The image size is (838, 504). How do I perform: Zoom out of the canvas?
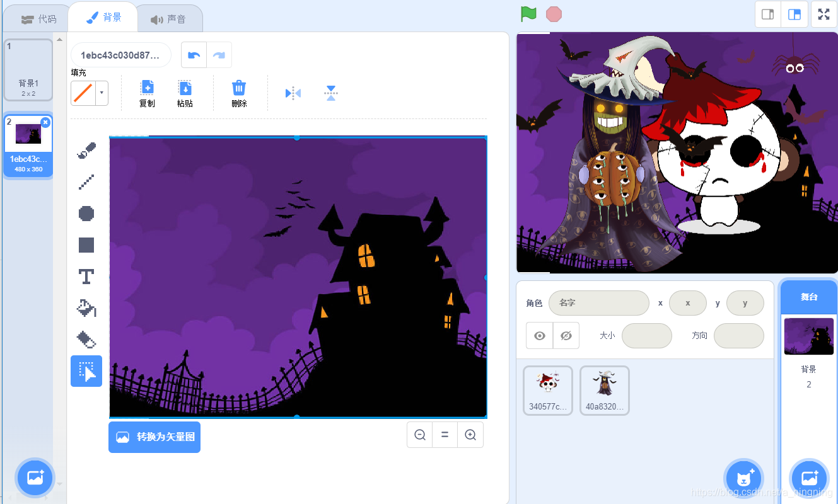click(x=420, y=435)
